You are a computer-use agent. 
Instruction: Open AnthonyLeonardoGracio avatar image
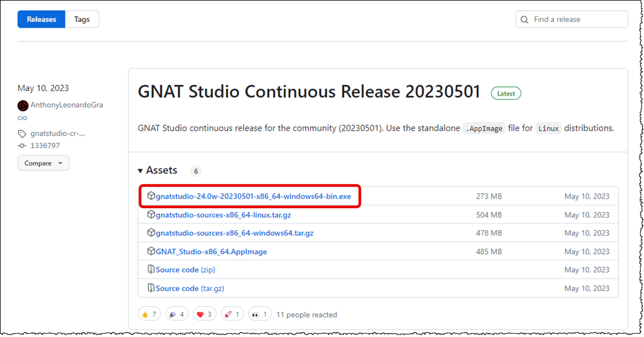(x=23, y=106)
